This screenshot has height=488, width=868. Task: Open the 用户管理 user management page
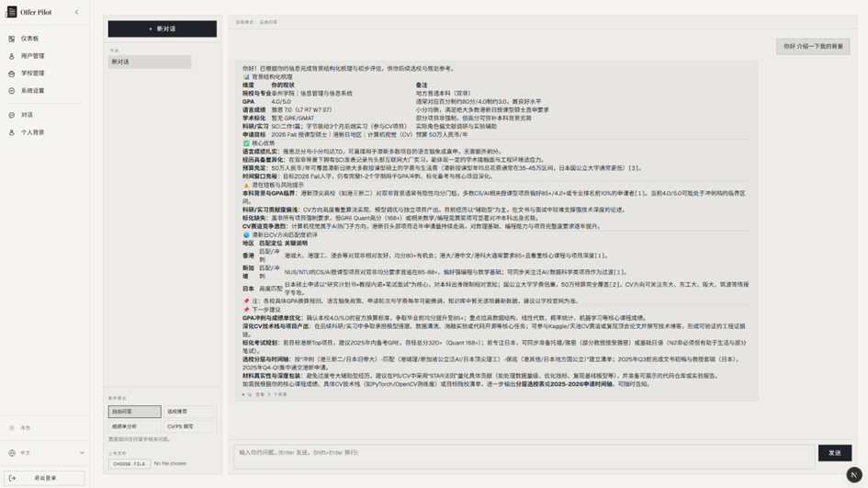44,56
